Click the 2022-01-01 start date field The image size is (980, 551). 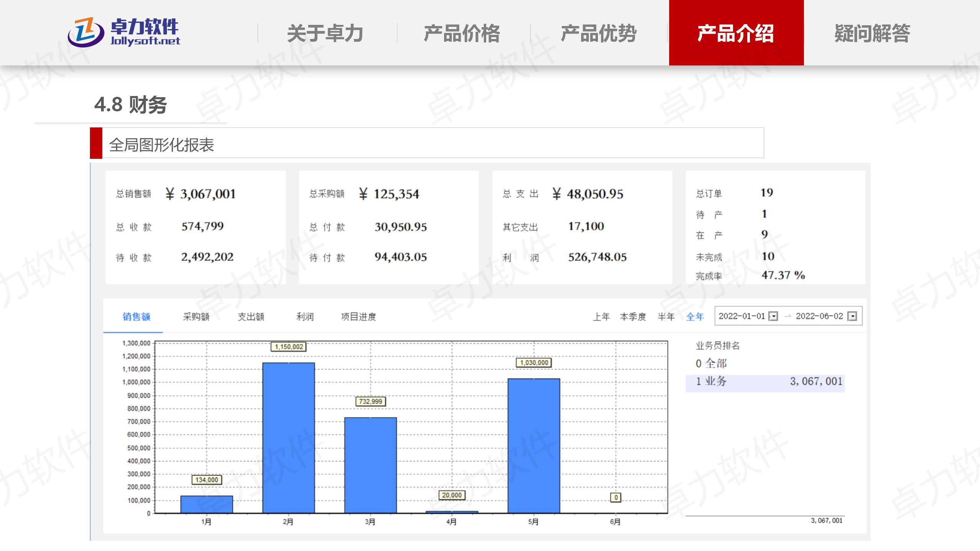point(742,316)
